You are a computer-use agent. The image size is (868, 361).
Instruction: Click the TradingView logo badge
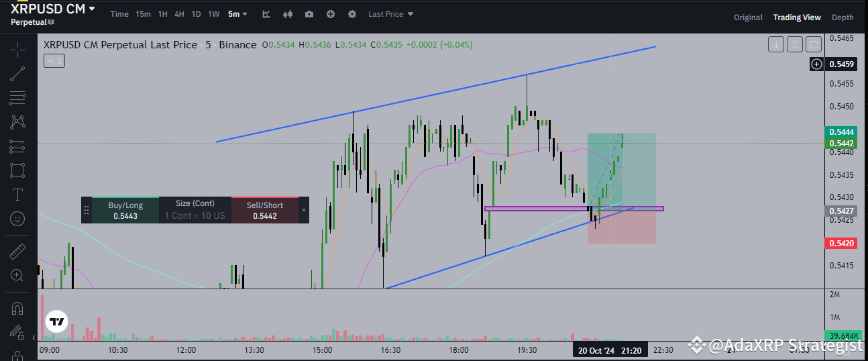click(57, 322)
